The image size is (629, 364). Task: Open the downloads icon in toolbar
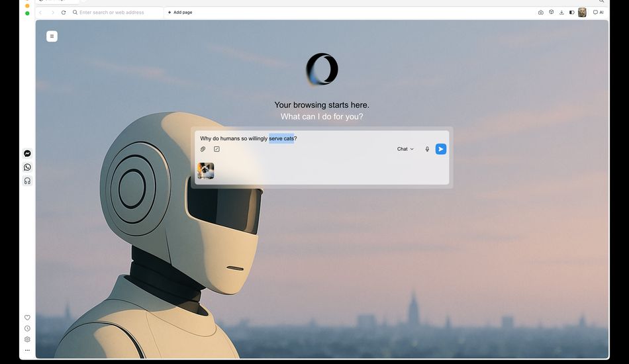(x=561, y=13)
